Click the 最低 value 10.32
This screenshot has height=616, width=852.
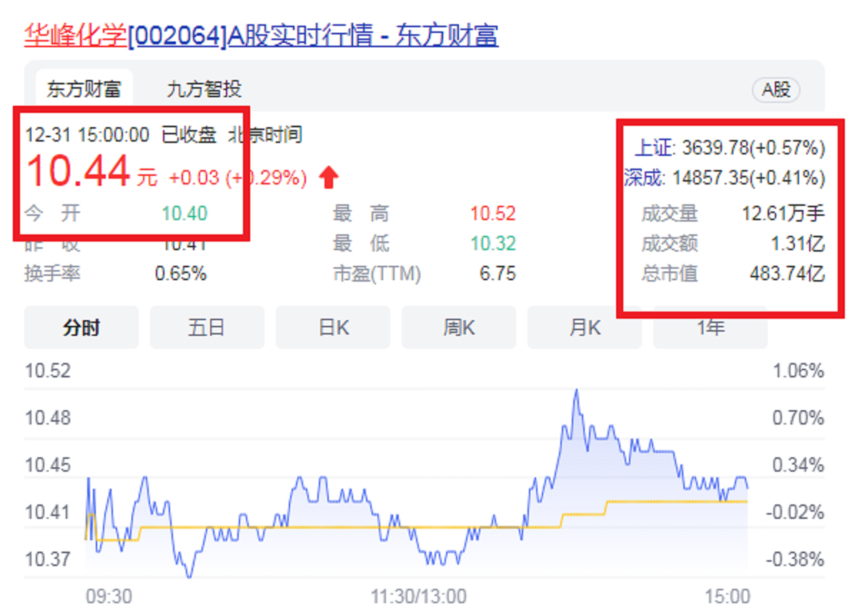(x=493, y=244)
